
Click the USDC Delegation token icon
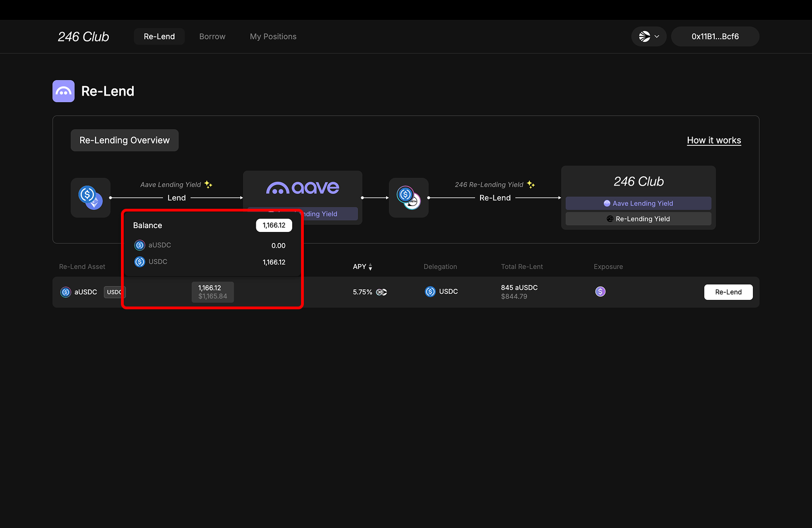coord(430,292)
